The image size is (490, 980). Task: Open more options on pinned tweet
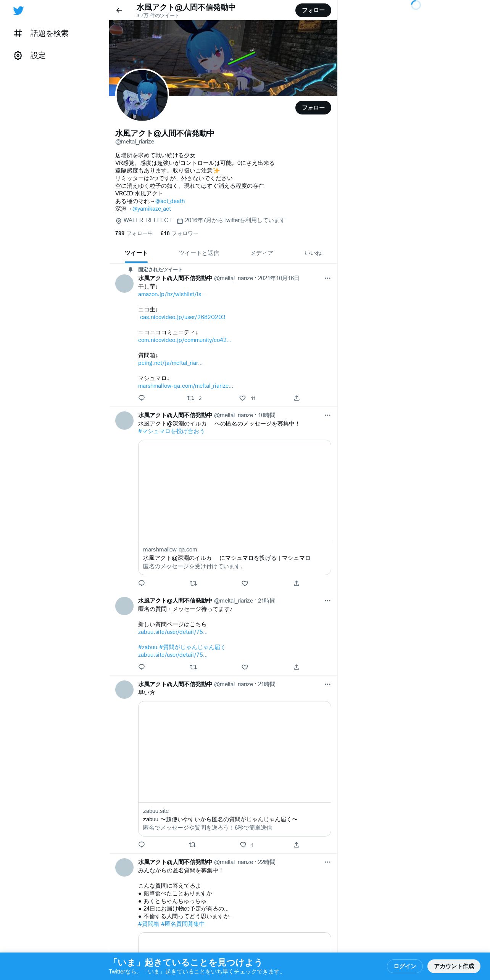[327, 278]
